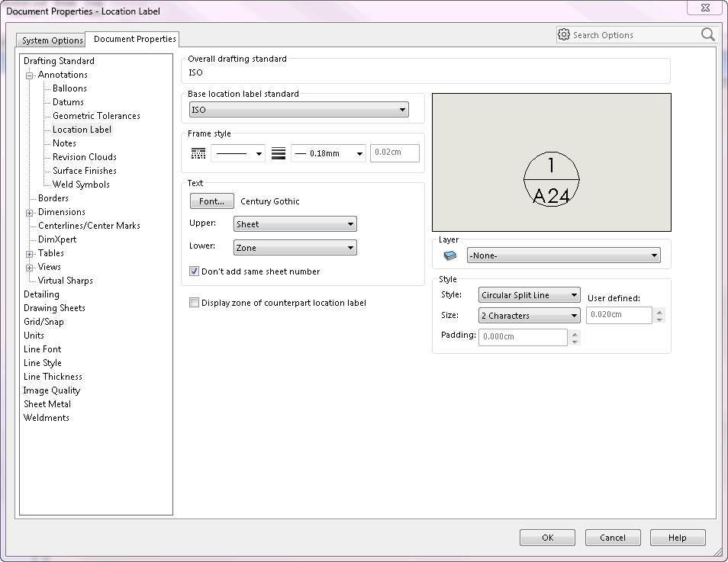
Task: Select Image Quality in tree
Action: pos(52,390)
